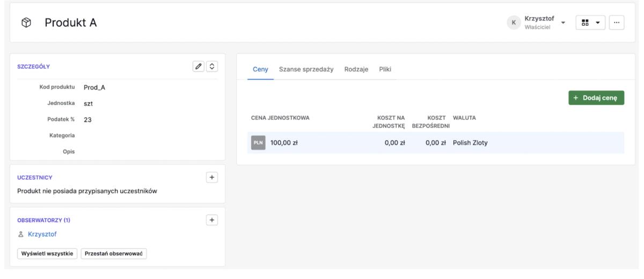Click the Prod_A product code value

[96, 88]
